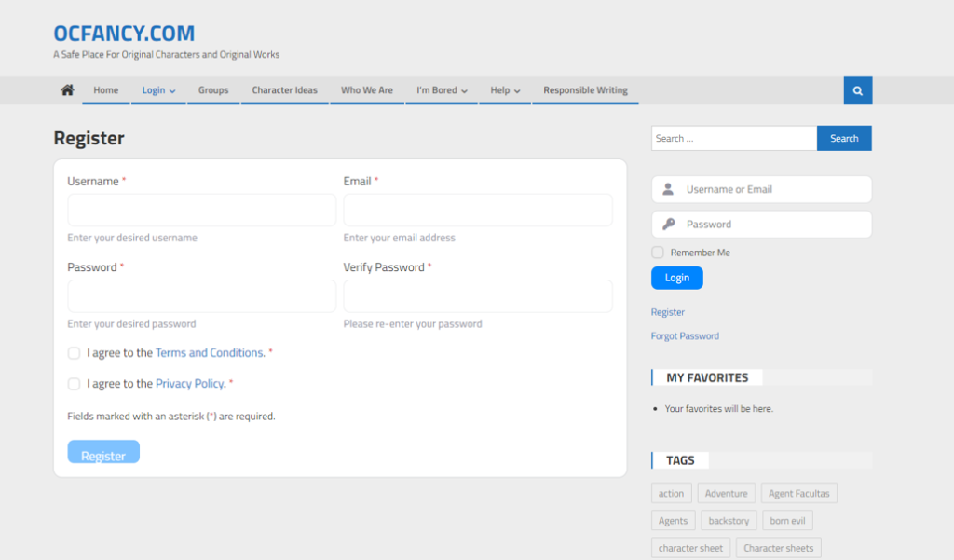The image size is (954, 560).
Task: Navigate to Responsible Writing
Action: [585, 90]
